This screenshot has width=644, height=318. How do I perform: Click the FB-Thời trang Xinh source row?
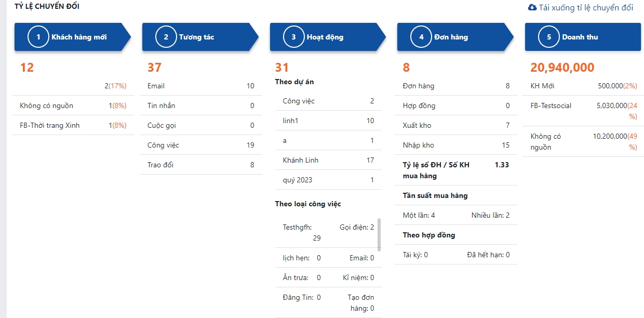point(73,125)
